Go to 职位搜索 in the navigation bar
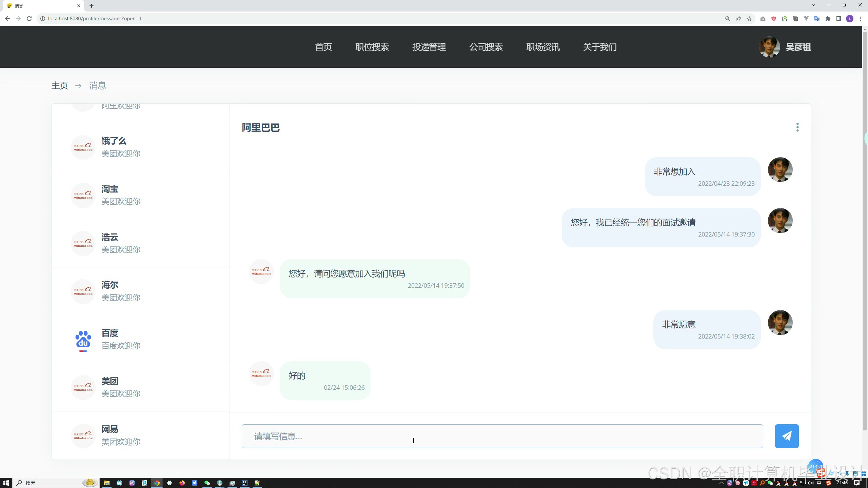This screenshot has width=868, height=488. point(372,47)
